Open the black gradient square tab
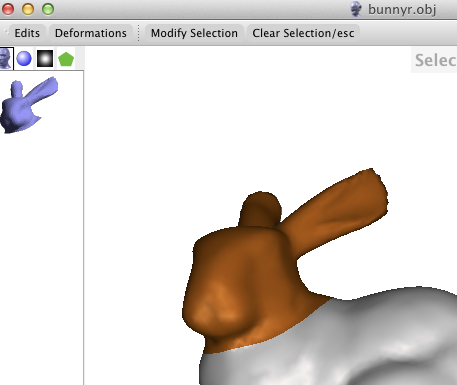Viewport: 457px width, 385px height. (45, 59)
